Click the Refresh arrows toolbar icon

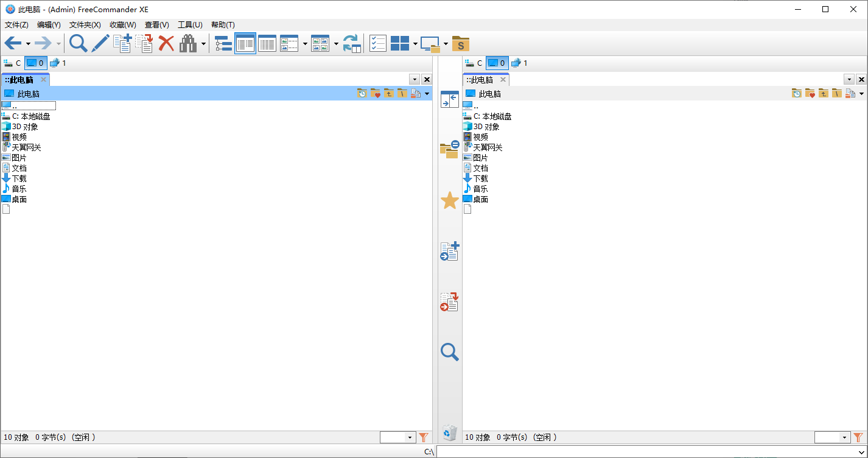click(x=352, y=43)
